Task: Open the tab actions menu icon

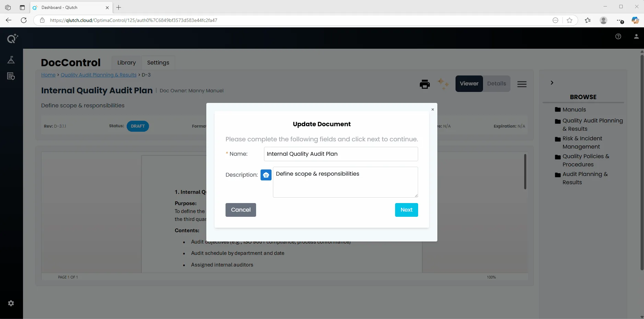Action: pyautogui.click(x=22, y=8)
